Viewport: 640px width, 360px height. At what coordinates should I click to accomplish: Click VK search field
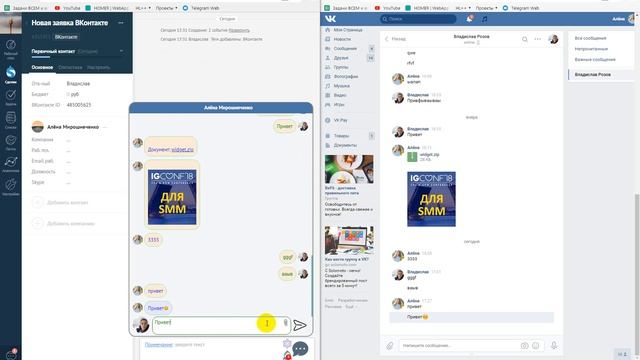click(418, 19)
